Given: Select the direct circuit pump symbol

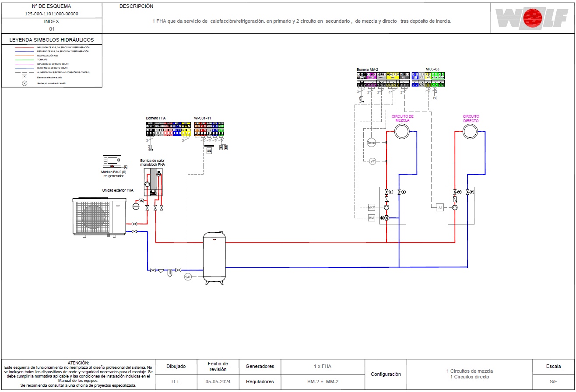Looking at the screenshot, I should click(x=455, y=207).
